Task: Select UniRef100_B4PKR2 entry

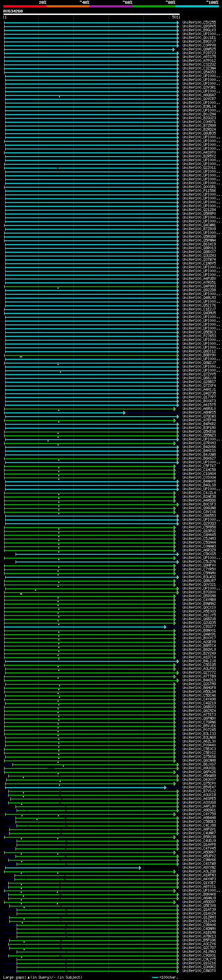Action: coord(199,424)
